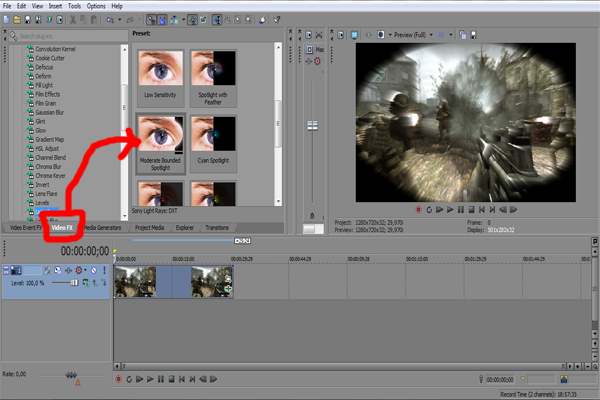
Task: Click track 1 Level slider handle
Action: coord(74,283)
